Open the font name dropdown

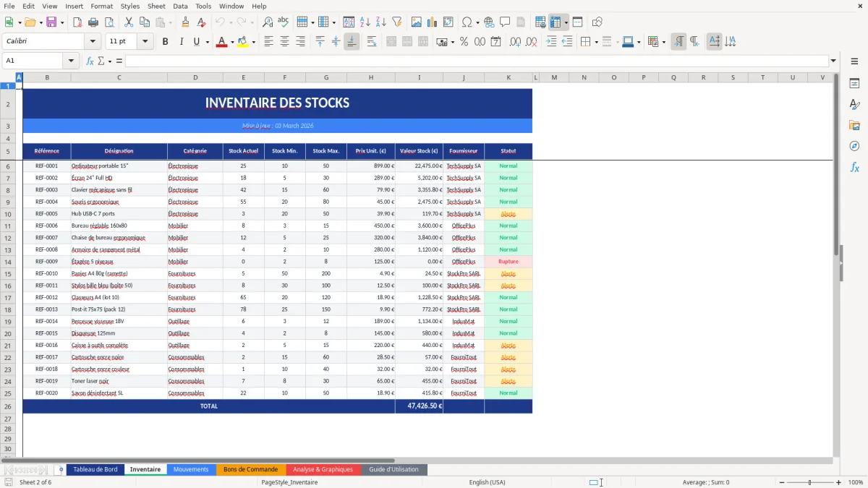click(92, 41)
